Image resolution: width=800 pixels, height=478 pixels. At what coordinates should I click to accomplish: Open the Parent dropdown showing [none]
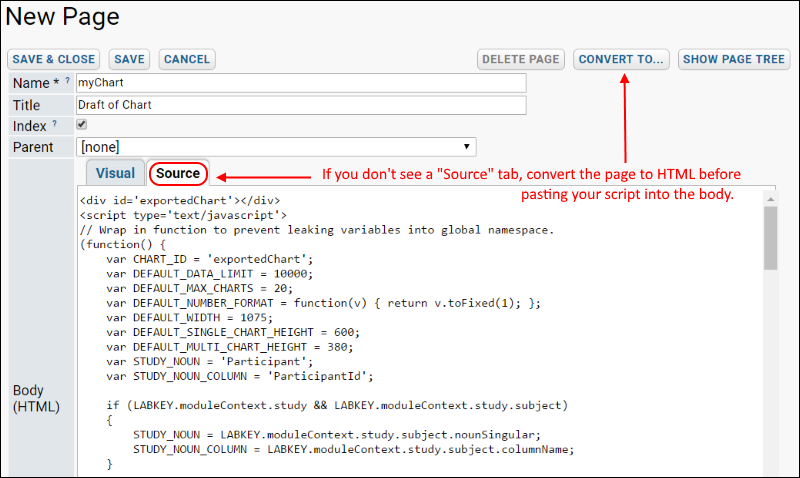click(x=276, y=147)
